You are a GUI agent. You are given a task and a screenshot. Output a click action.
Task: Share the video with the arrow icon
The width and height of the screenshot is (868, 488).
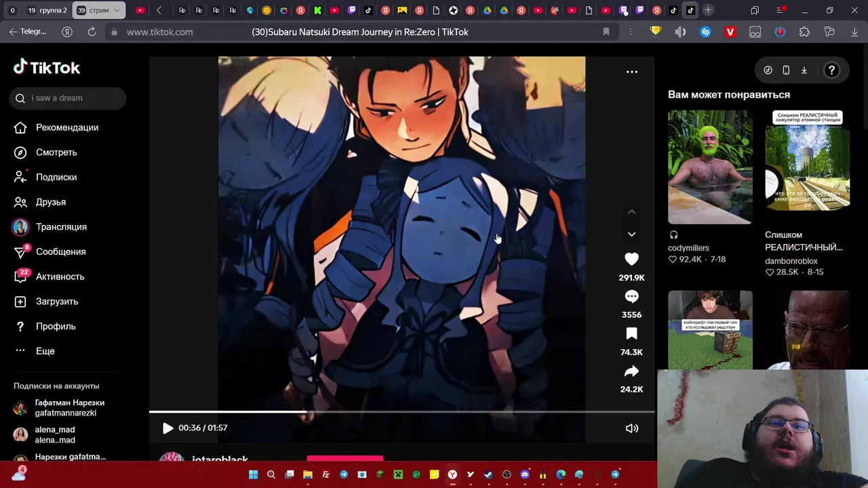[x=631, y=371]
